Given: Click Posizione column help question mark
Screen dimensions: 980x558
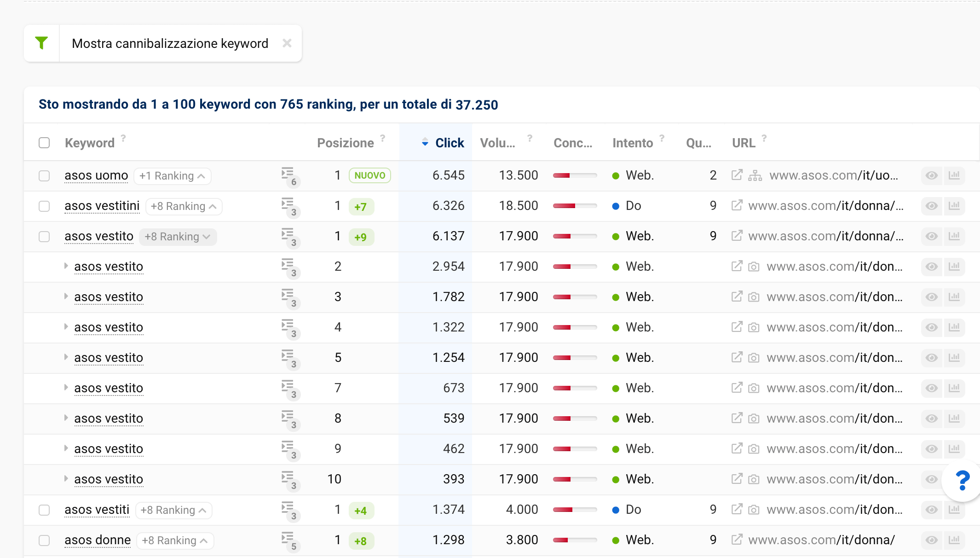Looking at the screenshot, I should point(383,138).
